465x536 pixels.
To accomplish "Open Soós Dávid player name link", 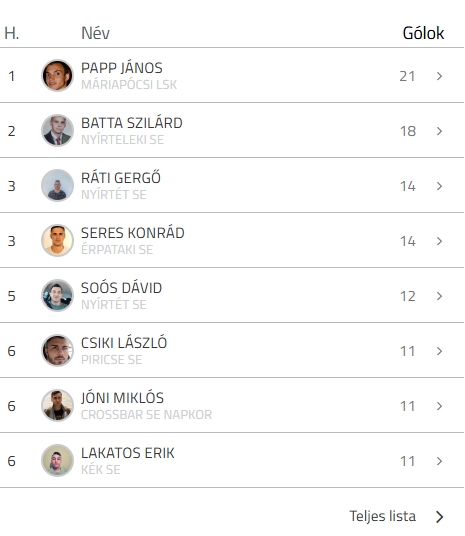I will tap(121, 288).
